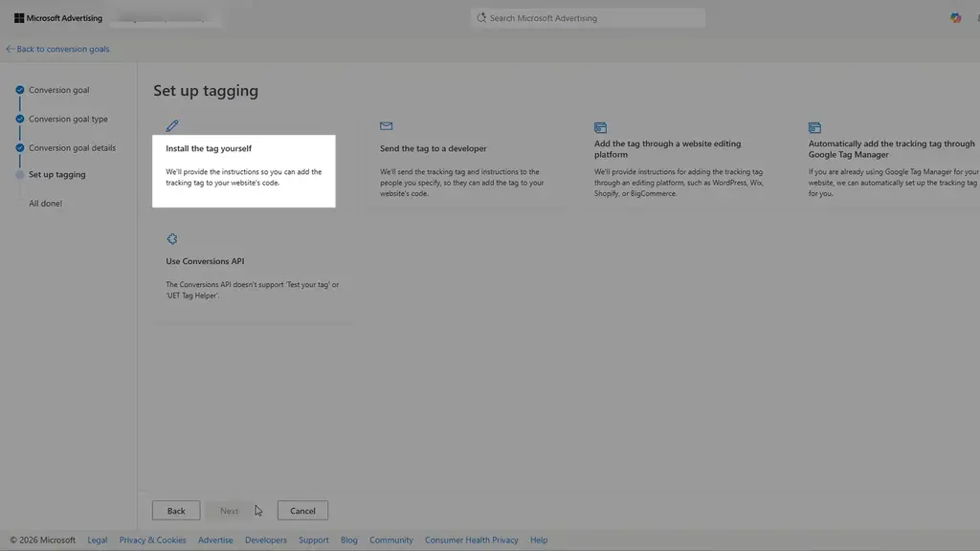Screen dimensions: 980x551
Task: Choose Add the tag through a website editing platform
Action: tap(679, 164)
